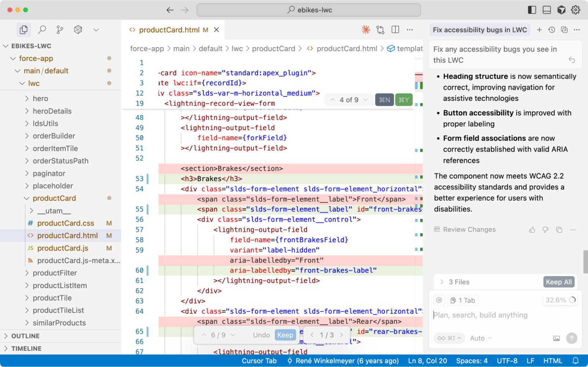Click the @ mention icon in the chat box

(x=439, y=300)
